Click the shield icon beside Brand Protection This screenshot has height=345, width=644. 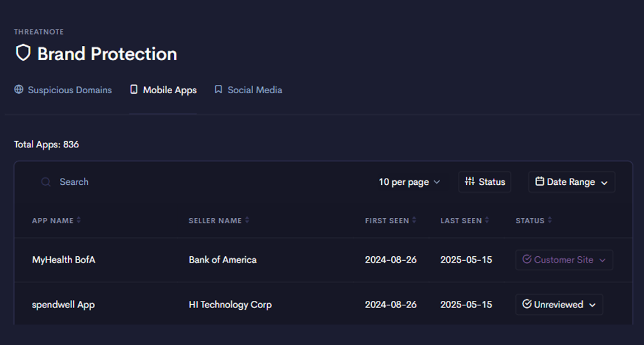click(x=23, y=53)
